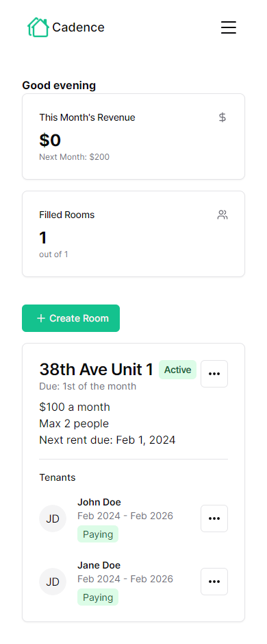Select the Filled Rooms card
This screenshot has height=644, width=267.
(133, 234)
